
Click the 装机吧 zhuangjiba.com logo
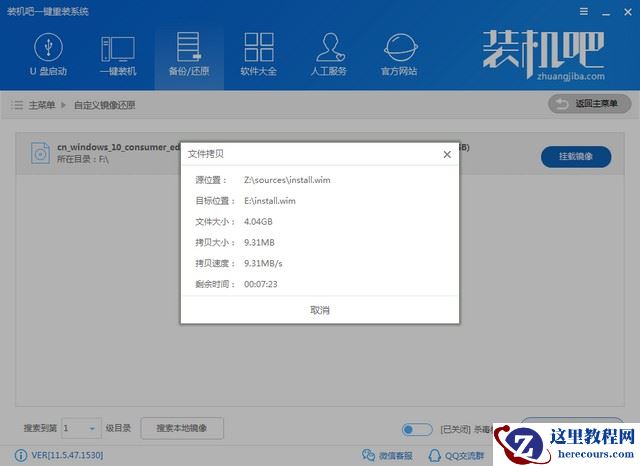(x=543, y=55)
